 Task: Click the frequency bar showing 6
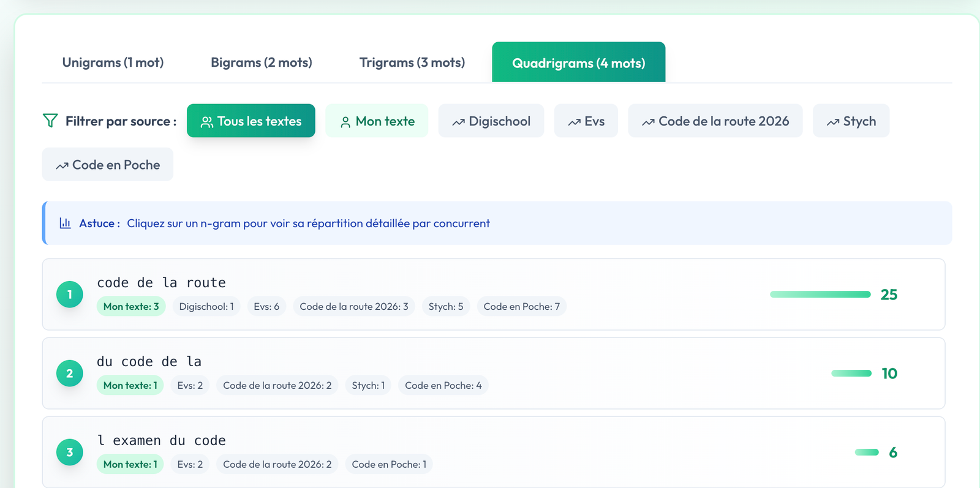click(867, 452)
